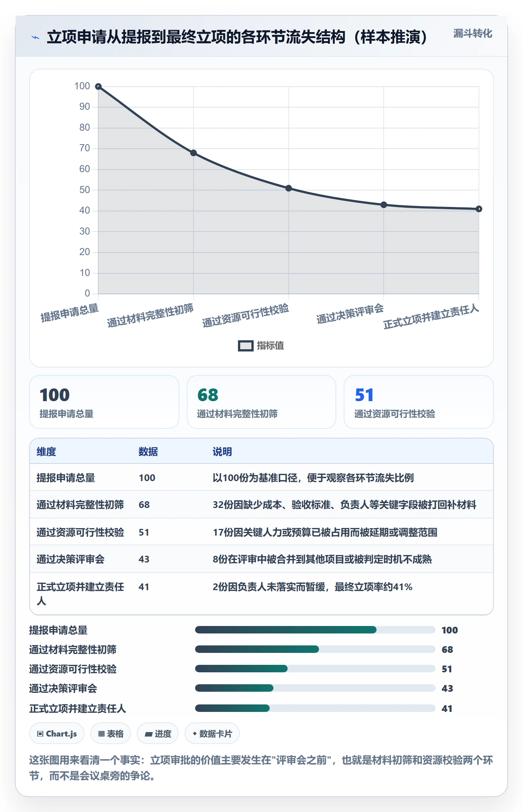Click the 通过材料完整性初筛 progress bar

click(x=315, y=649)
